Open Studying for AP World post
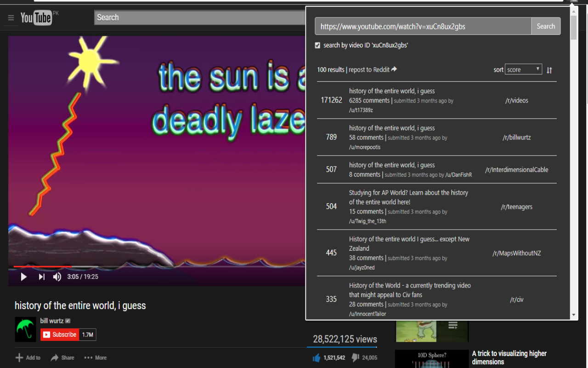 [408, 197]
